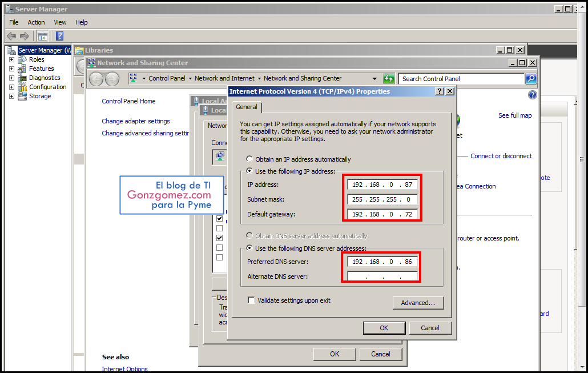Open Change advanced sharing settings link
The height and width of the screenshot is (373, 588).
coord(146,133)
